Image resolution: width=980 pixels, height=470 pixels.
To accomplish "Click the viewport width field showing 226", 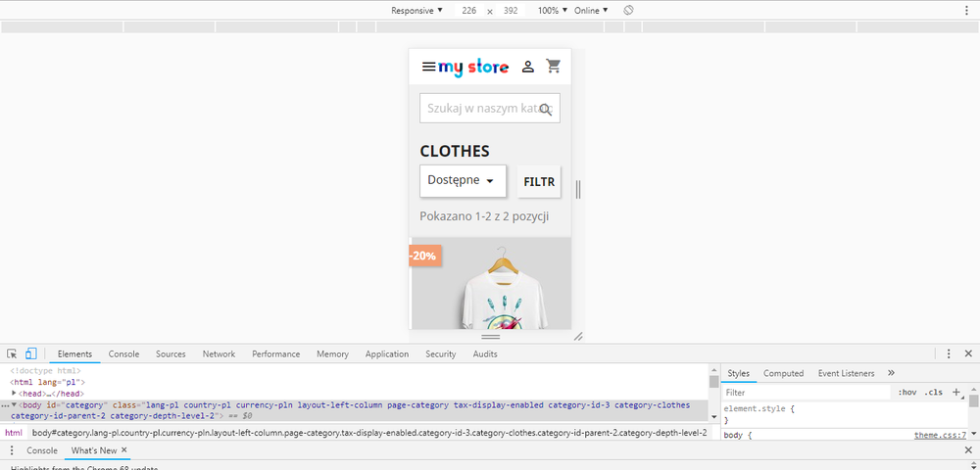I will [468, 11].
